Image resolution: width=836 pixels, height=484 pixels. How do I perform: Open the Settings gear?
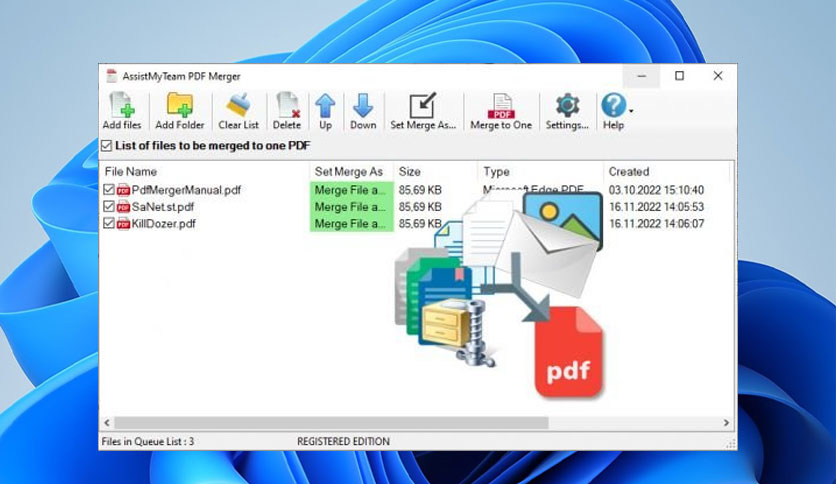pos(567,111)
